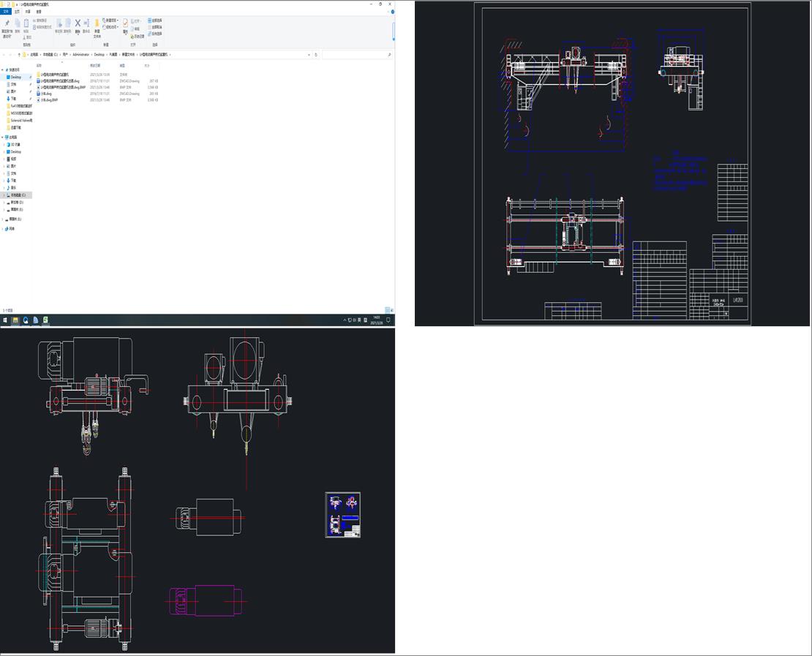
Task: Pin to Quick access in Explorer ribbon
Action: [7, 28]
